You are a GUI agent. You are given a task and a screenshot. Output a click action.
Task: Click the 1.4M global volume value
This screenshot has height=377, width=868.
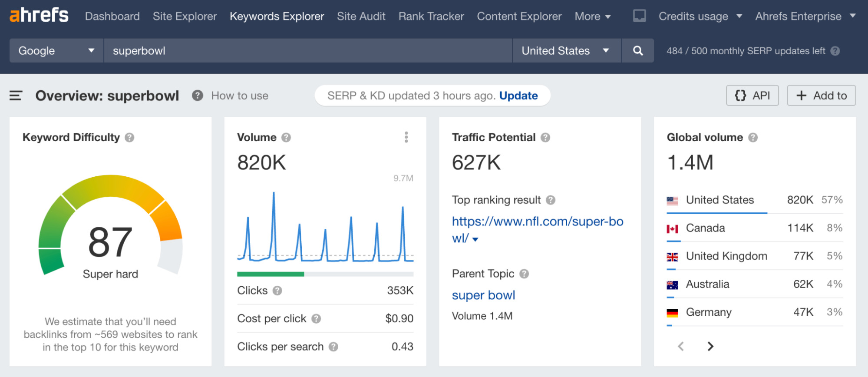tap(690, 163)
